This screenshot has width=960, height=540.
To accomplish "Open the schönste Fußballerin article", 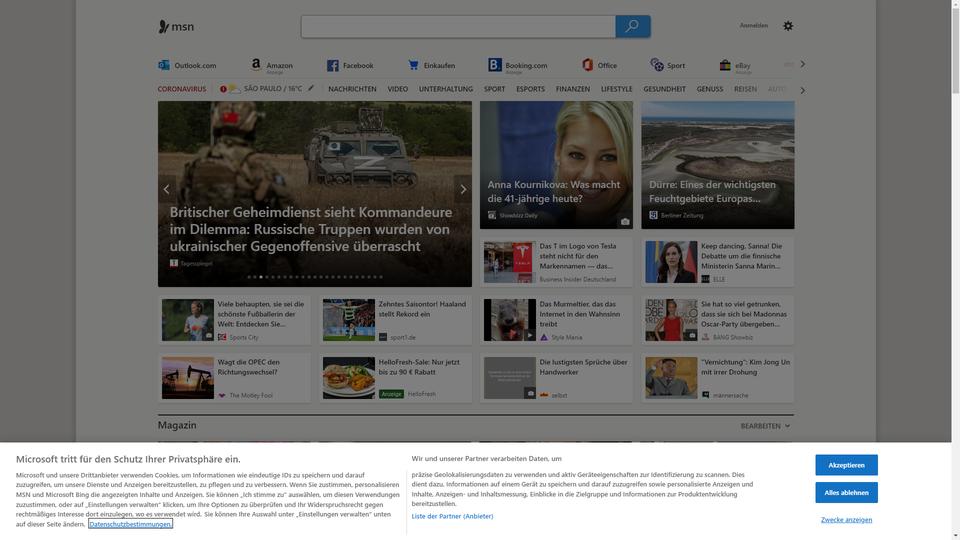I will point(234,320).
